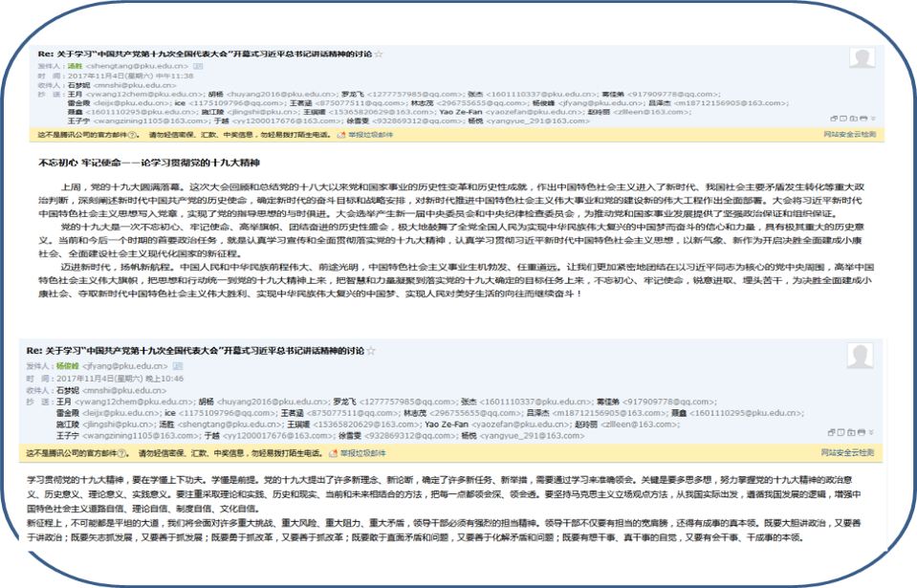Star the first email from 汤胜
917x588 pixels.
pyautogui.click(x=379, y=54)
